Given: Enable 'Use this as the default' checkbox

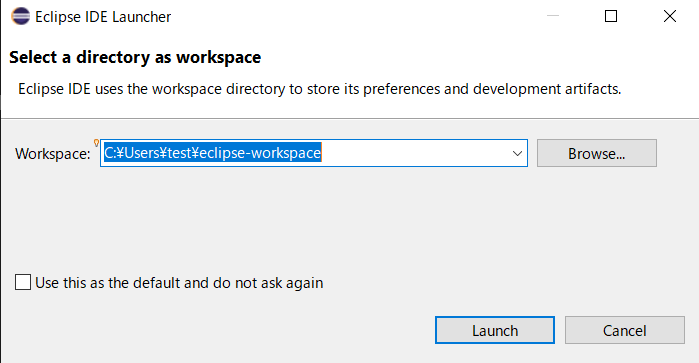Looking at the screenshot, I should tap(23, 282).
